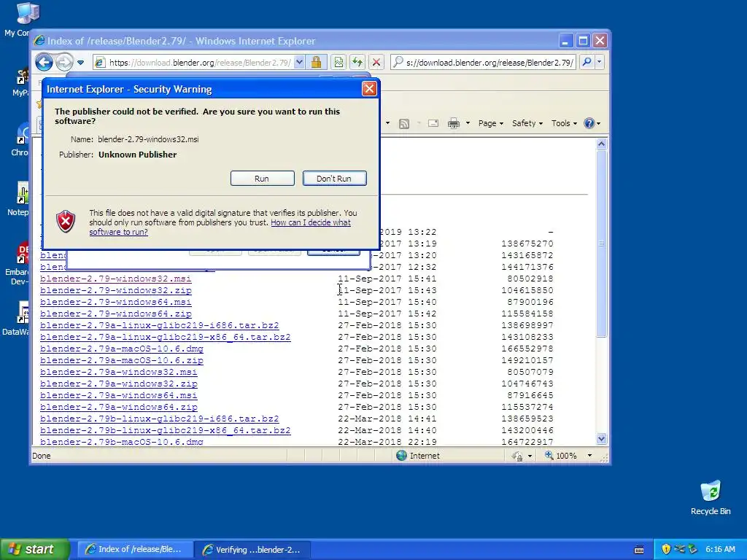Click the search magnifier button
Image resolution: width=747 pixels, height=560 pixels.
tap(587, 62)
